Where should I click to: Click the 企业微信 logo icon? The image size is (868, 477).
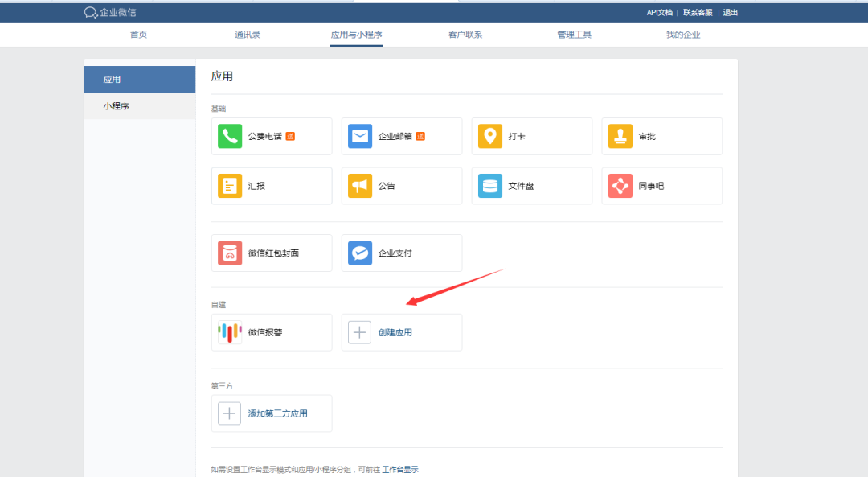91,12
